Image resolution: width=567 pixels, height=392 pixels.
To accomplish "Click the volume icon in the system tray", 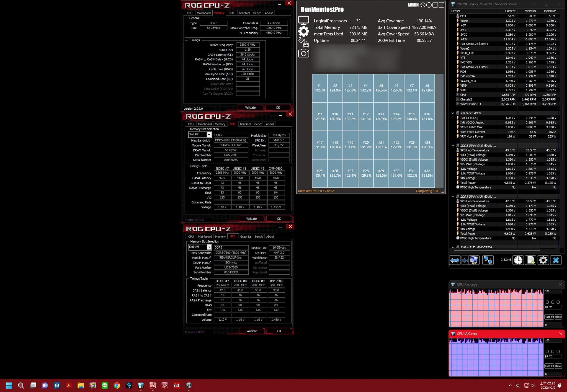I will coord(533,385).
